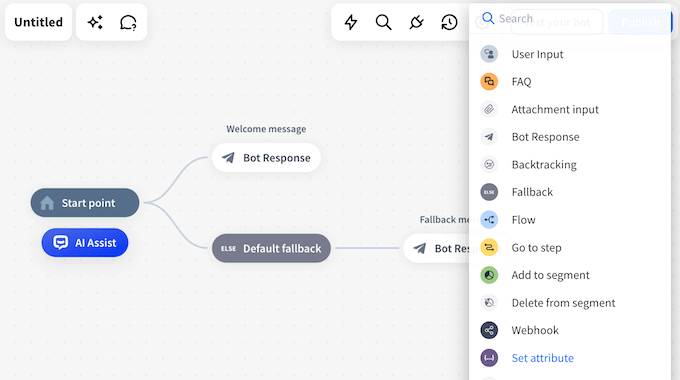Image resolution: width=680 pixels, height=380 pixels.
Task: Open the AI Assist button
Action: pyautogui.click(x=85, y=242)
